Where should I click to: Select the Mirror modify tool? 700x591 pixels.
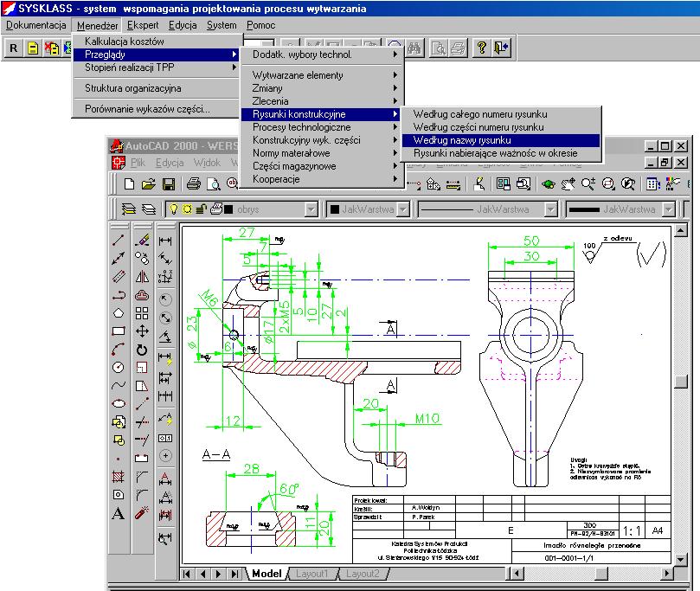142,277
